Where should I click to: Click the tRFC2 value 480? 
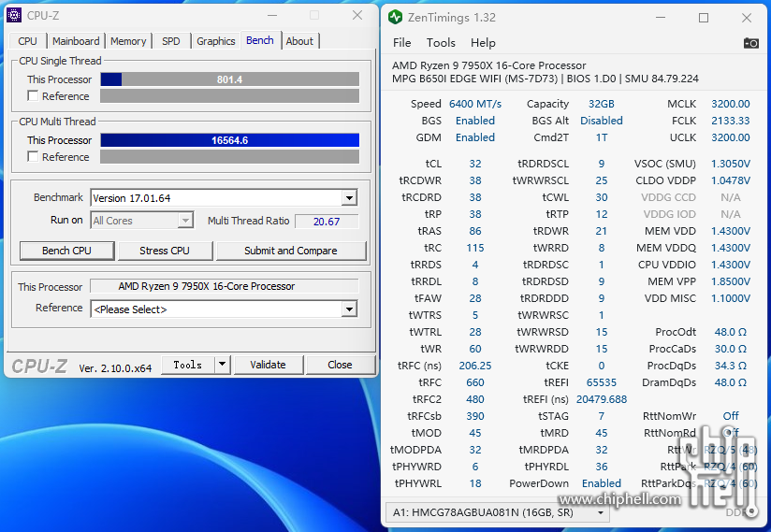[x=475, y=399]
